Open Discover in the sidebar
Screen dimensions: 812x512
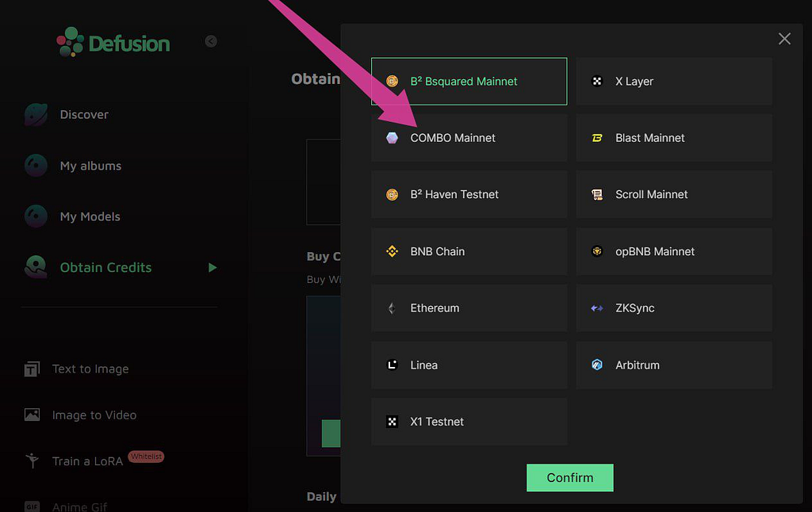(84, 114)
